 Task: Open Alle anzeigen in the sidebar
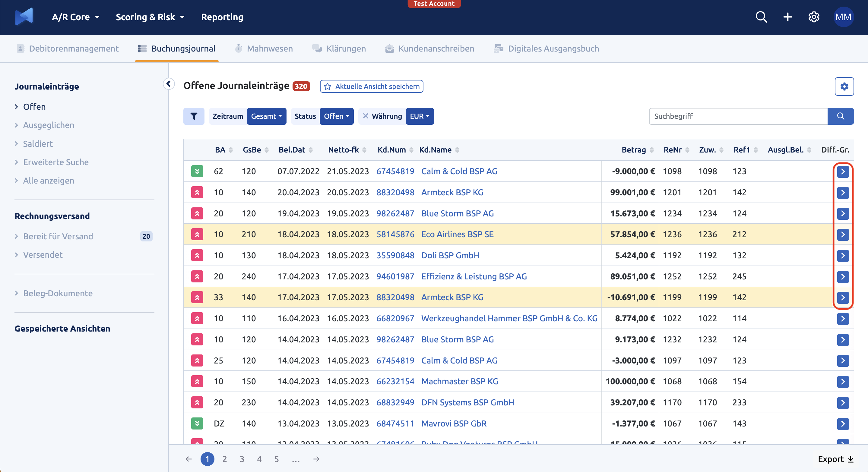(x=49, y=181)
